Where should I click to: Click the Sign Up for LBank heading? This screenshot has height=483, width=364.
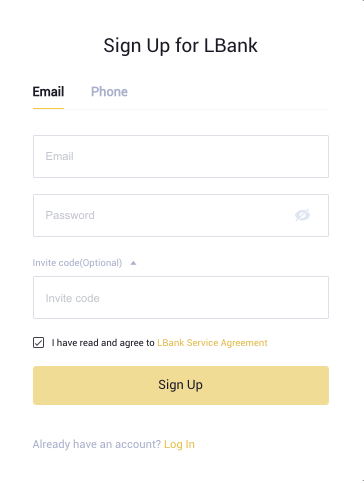tap(180, 46)
